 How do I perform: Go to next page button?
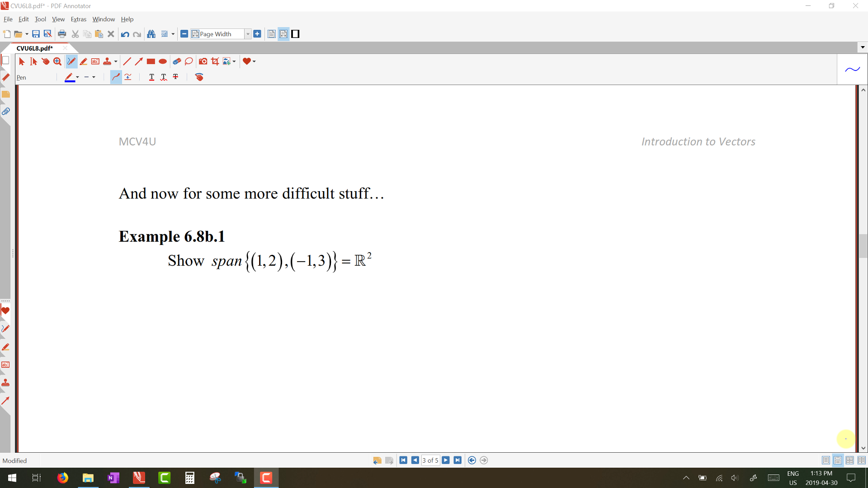pyautogui.click(x=446, y=460)
